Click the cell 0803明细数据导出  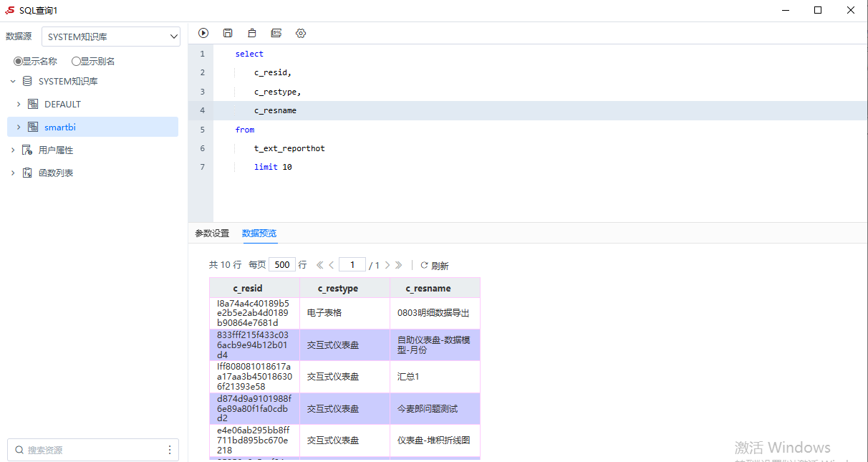435,313
